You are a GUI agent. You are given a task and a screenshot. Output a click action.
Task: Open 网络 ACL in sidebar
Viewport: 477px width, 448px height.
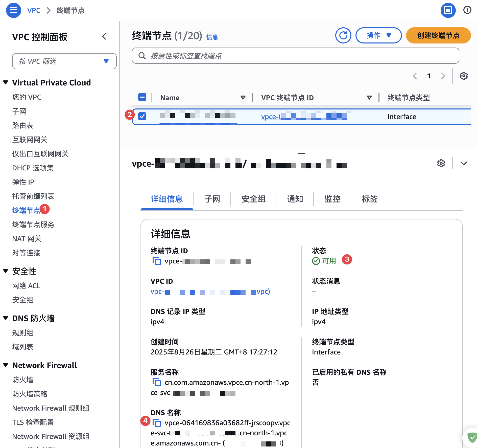coord(26,286)
